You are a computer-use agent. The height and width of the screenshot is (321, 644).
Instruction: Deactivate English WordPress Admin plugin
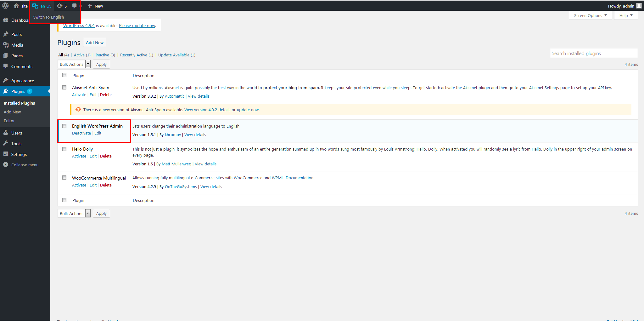coord(81,133)
